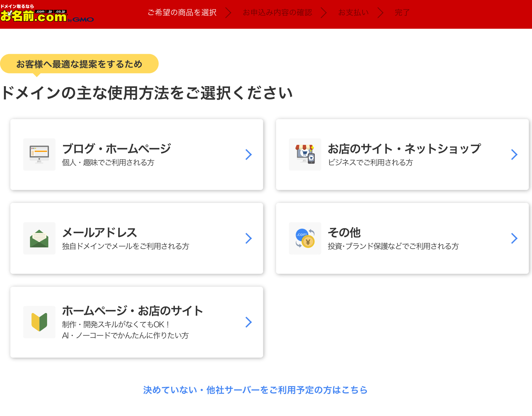
Task: Go to the 完了 step
Action: 402,13
